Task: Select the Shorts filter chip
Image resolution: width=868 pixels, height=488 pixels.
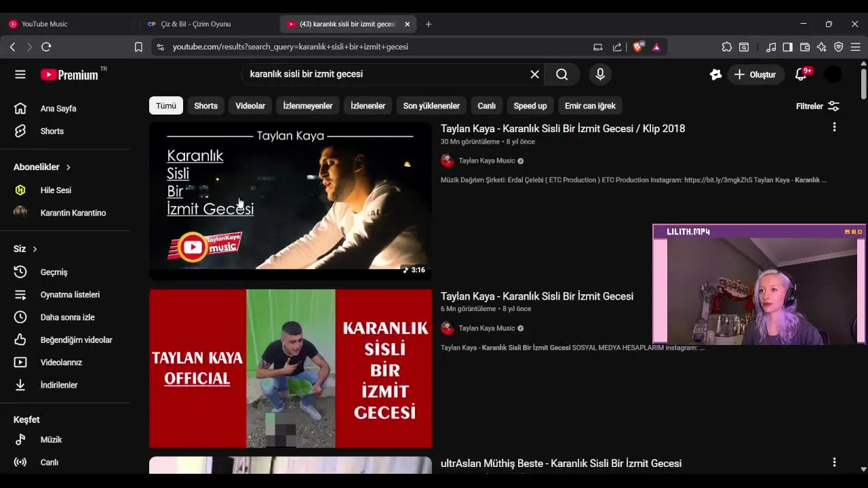Action: pos(205,106)
